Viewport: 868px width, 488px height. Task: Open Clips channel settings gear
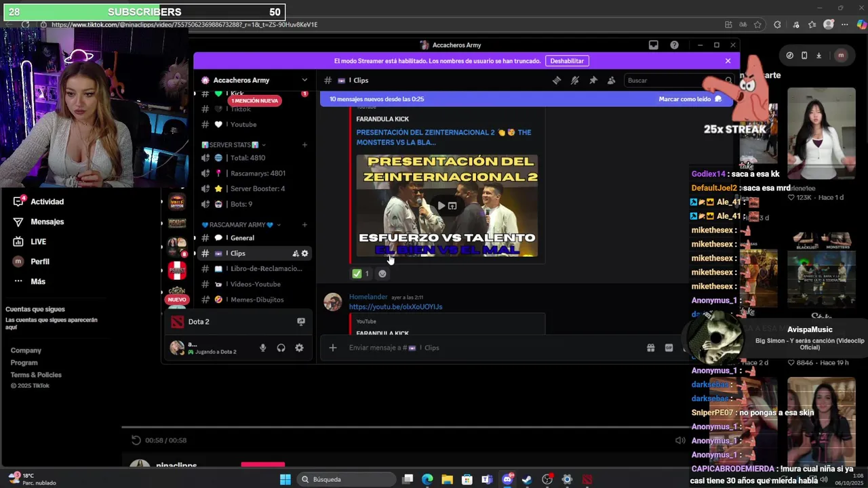tap(304, 253)
